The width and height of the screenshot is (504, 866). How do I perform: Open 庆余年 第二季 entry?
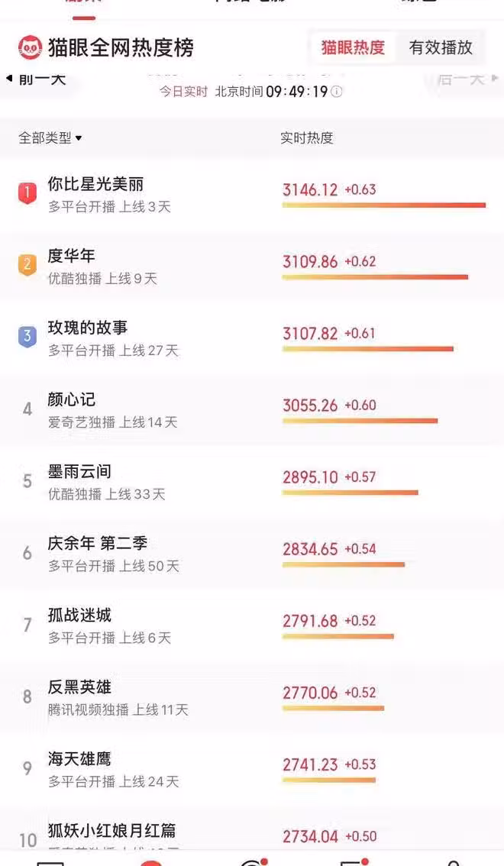97,544
